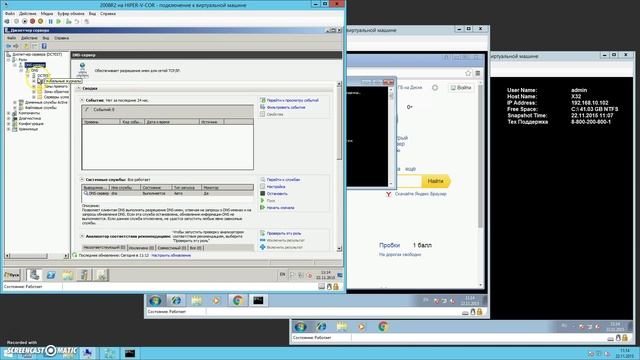
Task: Open Действие menu in Hyper-V connection window
Action: 28,13
